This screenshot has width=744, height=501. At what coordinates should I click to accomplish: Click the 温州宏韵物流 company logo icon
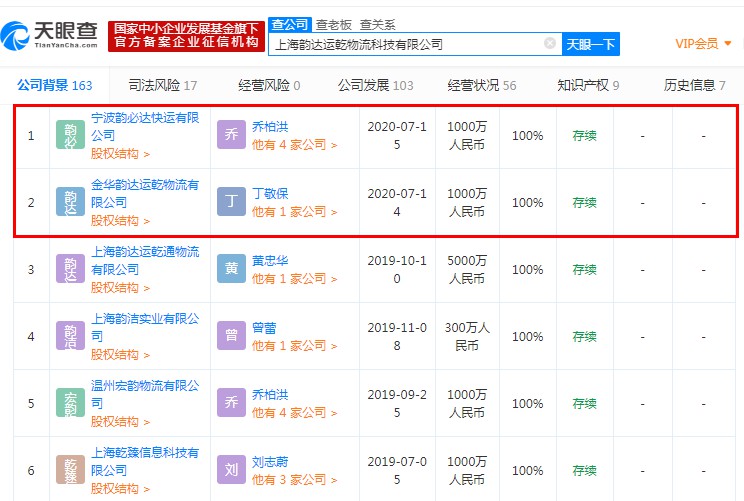point(70,402)
